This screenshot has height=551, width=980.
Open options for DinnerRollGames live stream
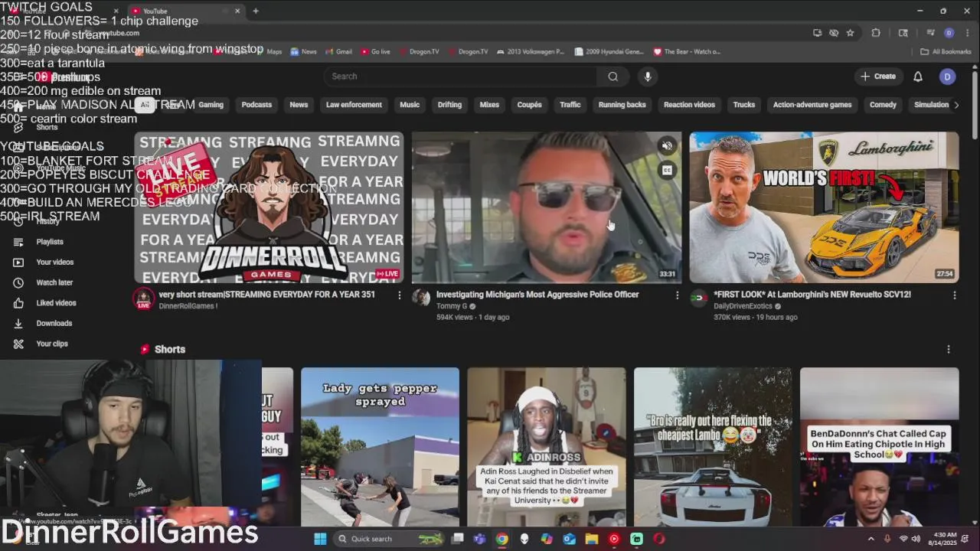pos(399,295)
